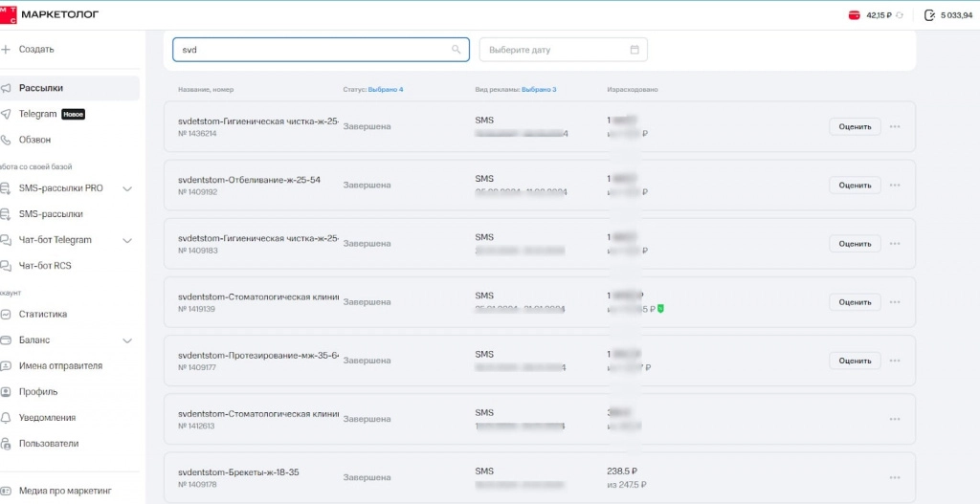
Task: Open three-dots menu for campaign № 1409178
Action: click(895, 478)
